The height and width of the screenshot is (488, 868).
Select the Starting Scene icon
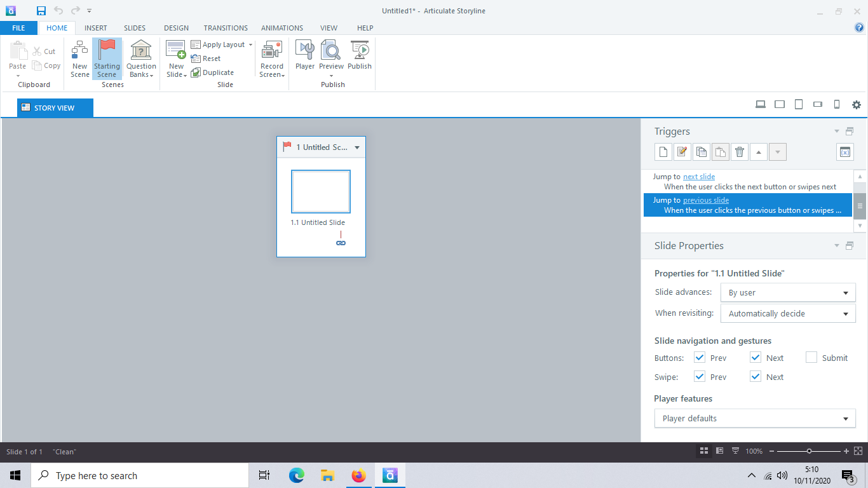107,58
